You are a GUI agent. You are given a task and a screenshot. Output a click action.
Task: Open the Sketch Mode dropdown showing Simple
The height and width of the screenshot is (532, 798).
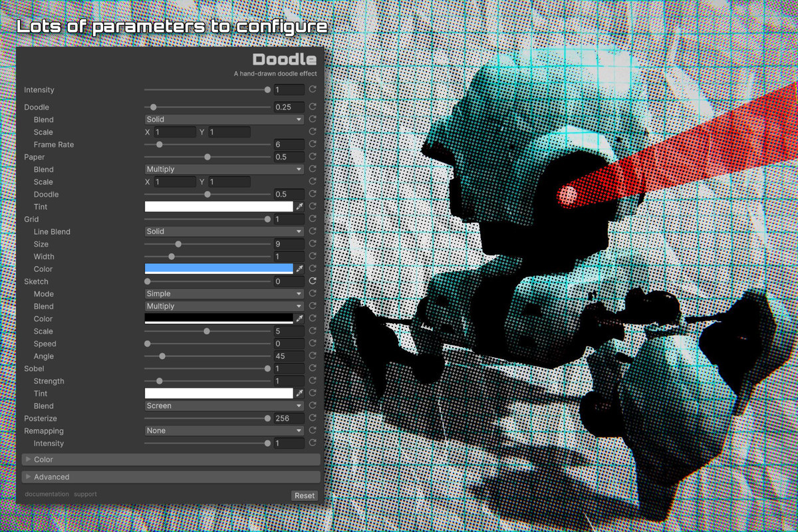(224, 293)
